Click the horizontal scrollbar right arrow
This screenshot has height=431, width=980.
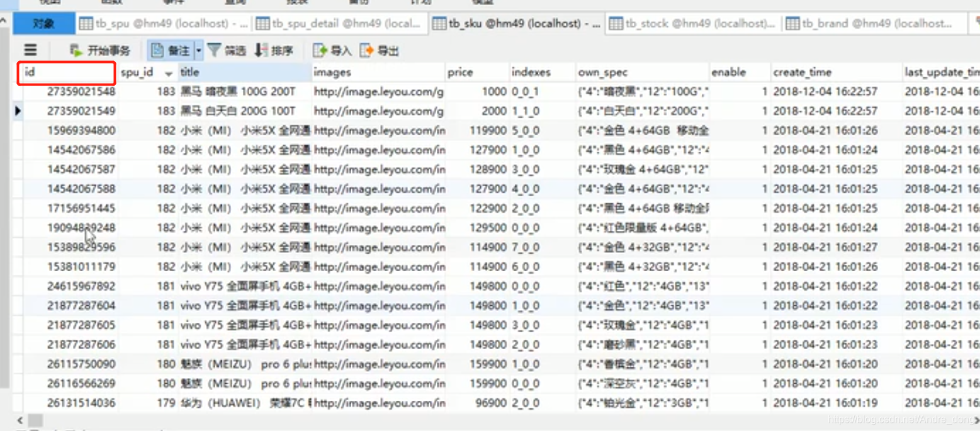[x=976, y=420]
